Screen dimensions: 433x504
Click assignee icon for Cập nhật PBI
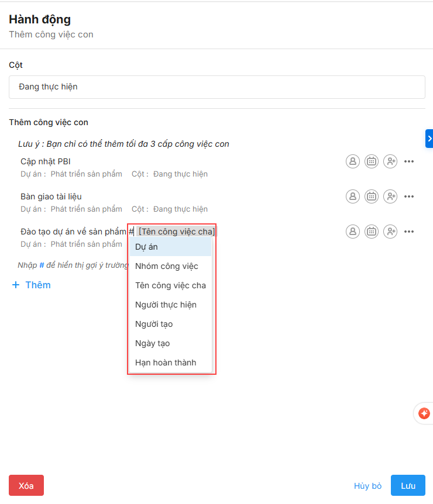[x=352, y=161]
